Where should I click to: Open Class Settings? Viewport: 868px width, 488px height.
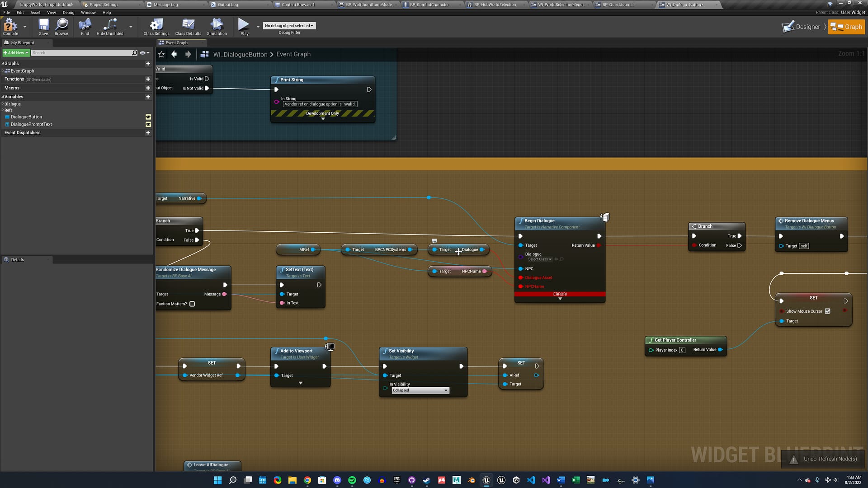tap(156, 27)
